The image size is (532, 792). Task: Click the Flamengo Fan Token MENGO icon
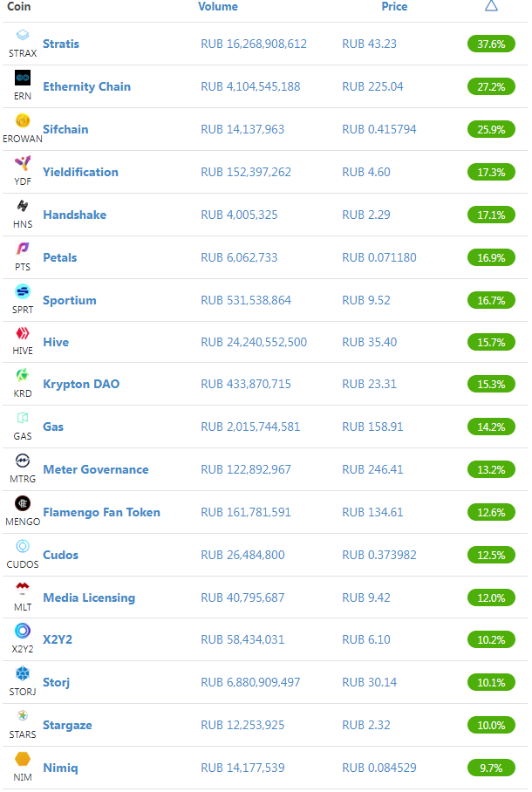(x=23, y=503)
